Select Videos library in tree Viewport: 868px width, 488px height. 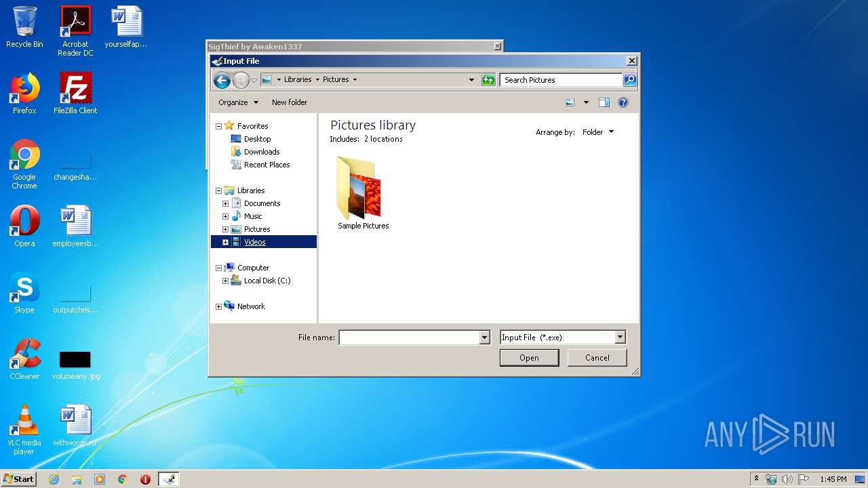[x=255, y=242]
